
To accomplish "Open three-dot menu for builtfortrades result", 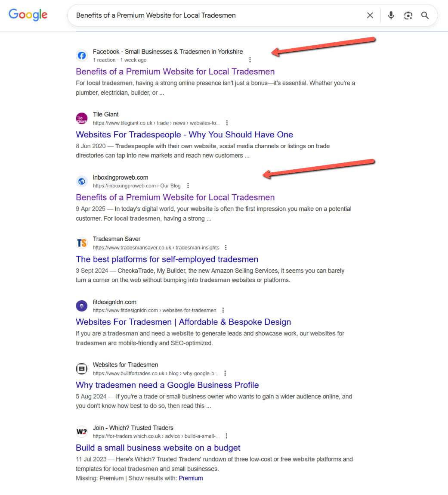I will pyautogui.click(x=225, y=373).
